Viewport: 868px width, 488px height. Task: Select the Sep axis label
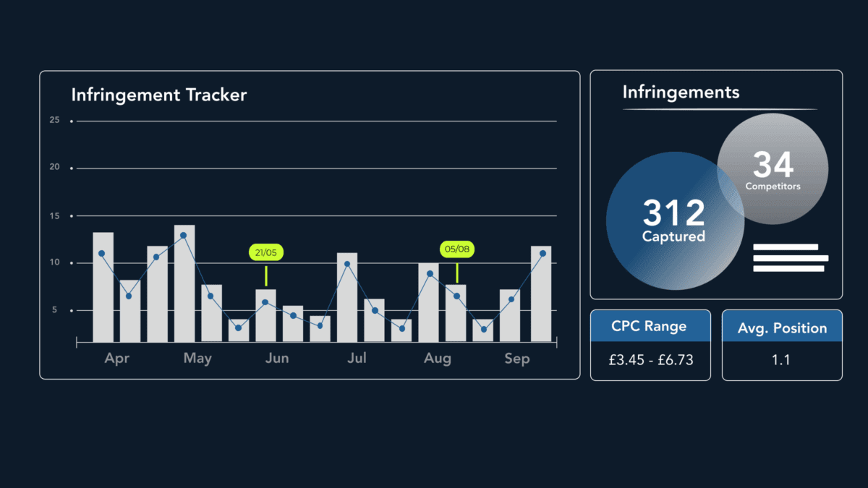517,359
